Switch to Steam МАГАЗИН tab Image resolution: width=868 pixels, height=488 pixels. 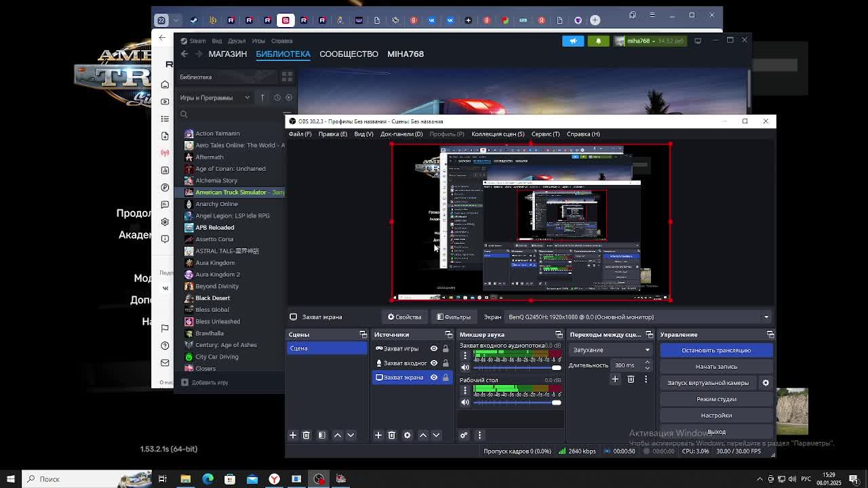[227, 54]
